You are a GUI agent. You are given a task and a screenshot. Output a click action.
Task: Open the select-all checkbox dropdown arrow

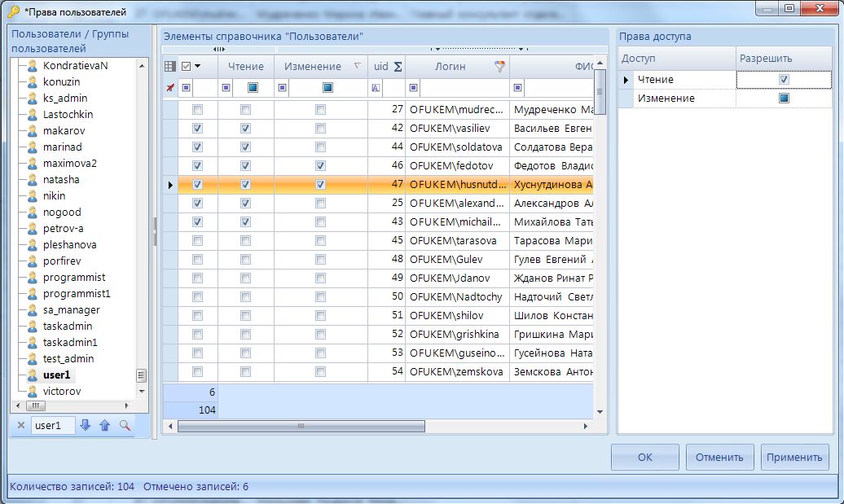[x=198, y=67]
